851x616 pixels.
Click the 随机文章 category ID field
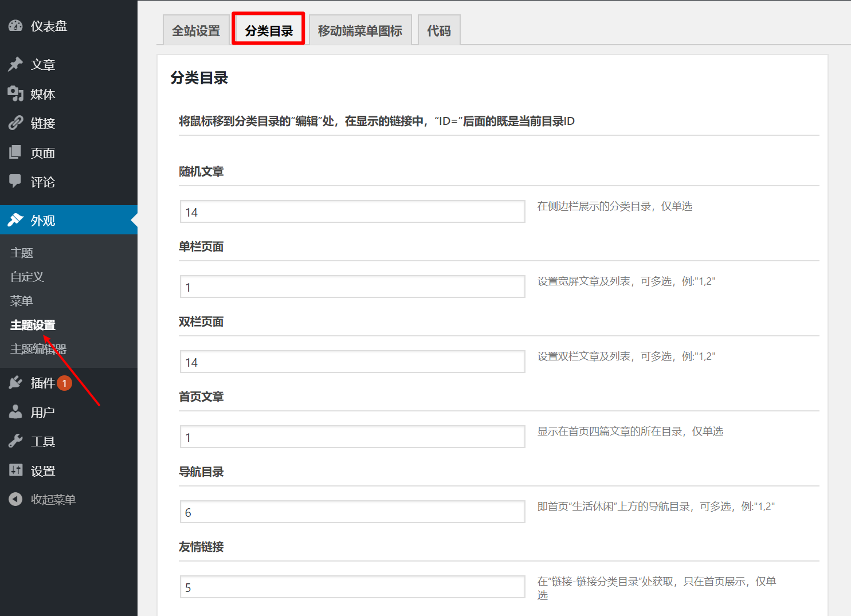(x=352, y=212)
